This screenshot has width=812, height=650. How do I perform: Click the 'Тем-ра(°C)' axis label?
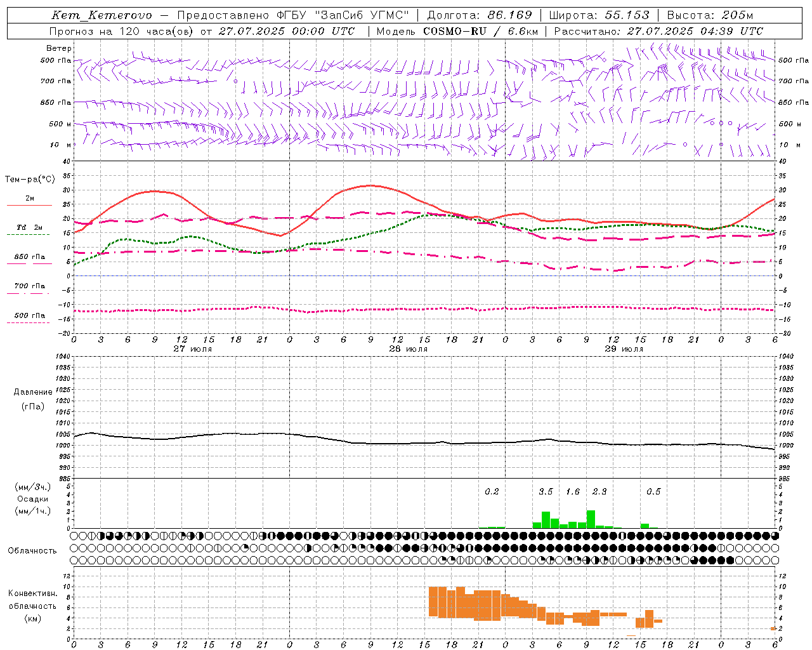[30, 180]
